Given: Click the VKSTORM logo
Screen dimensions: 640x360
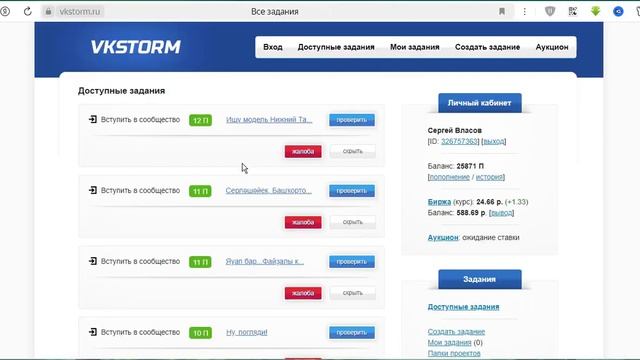Looking at the screenshot, I should (136, 47).
